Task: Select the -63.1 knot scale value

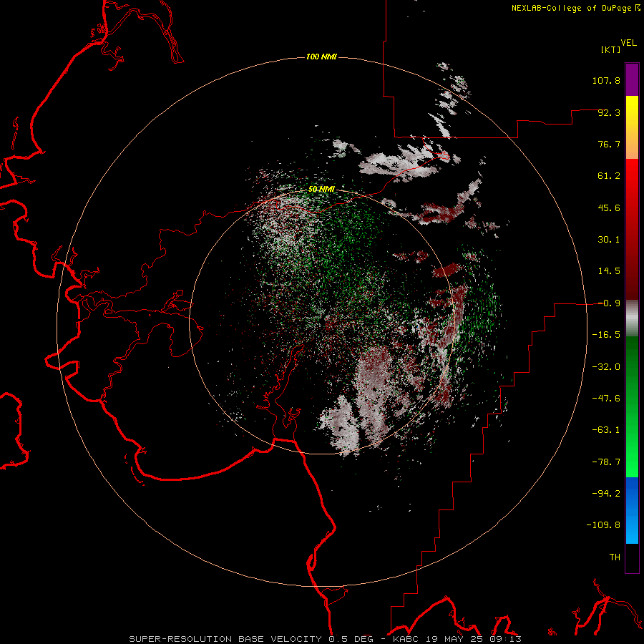Action: (606, 430)
